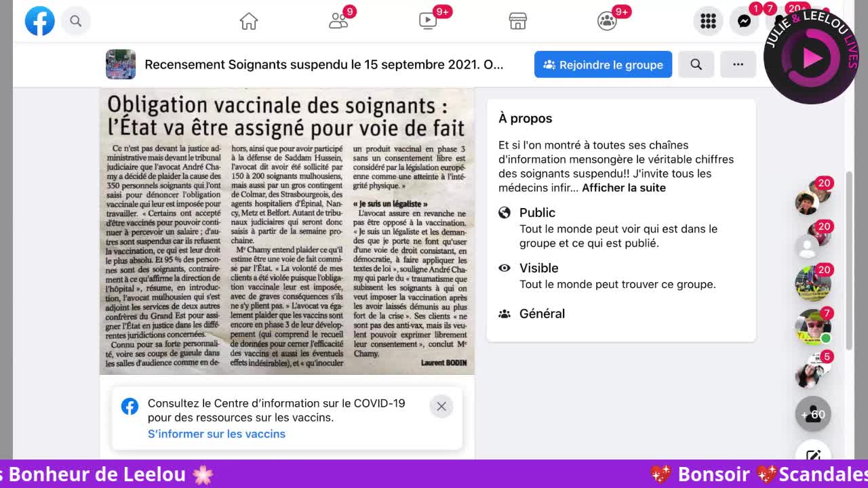Open the Messenger icon
This screenshot has width=868, height=488.
[744, 21]
